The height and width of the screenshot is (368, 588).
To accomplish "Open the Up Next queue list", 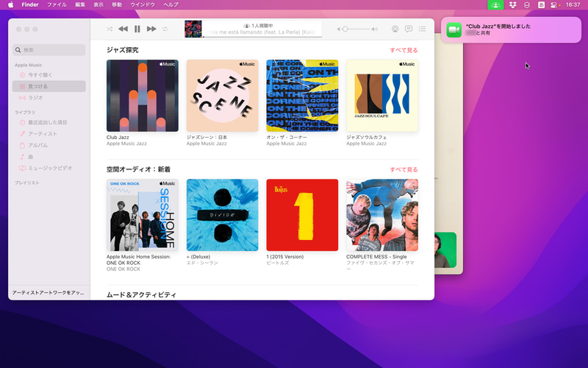I will pyautogui.click(x=422, y=29).
